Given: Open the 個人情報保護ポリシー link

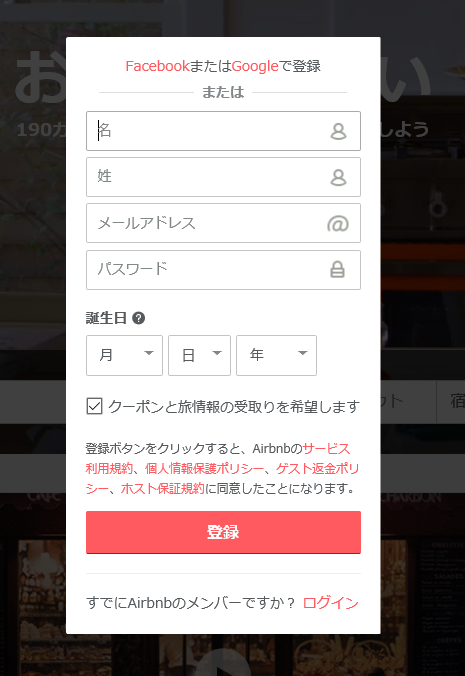Looking at the screenshot, I should pos(204,468).
